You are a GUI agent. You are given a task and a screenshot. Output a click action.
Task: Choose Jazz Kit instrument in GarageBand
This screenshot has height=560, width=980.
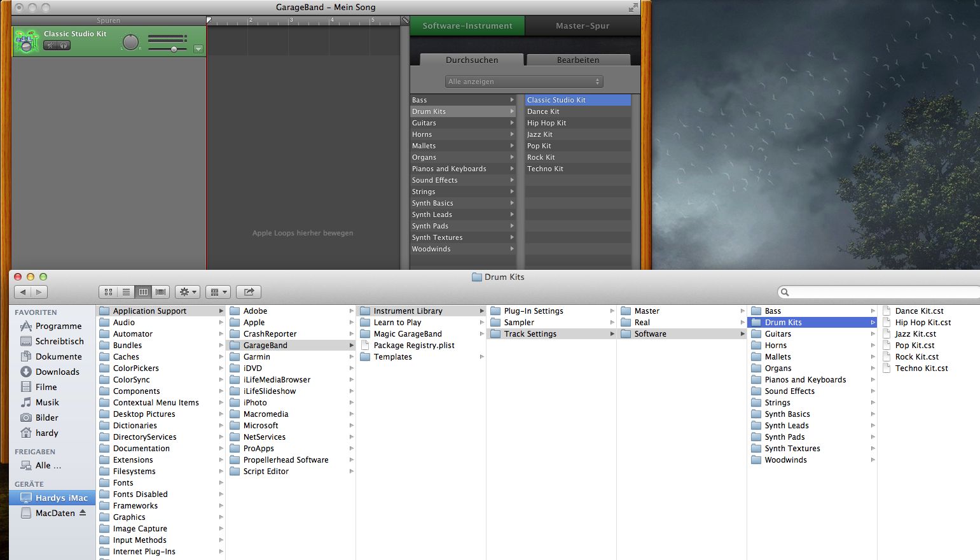click(x=578, y=134)
